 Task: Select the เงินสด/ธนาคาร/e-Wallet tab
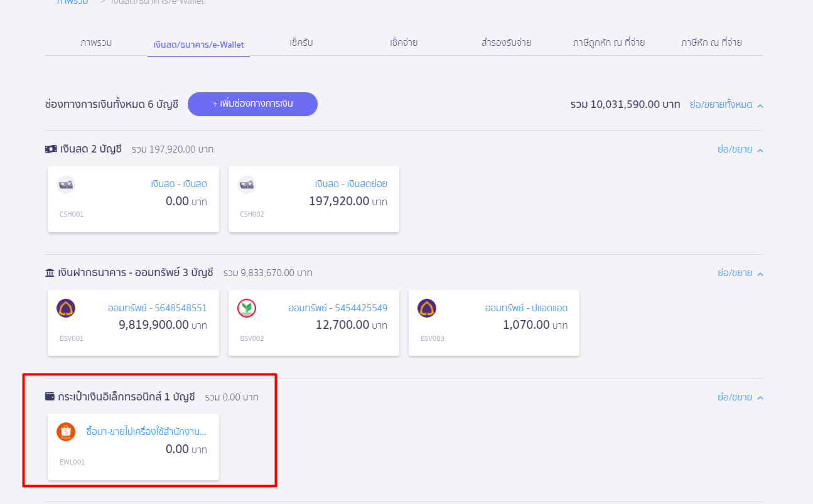199,45
